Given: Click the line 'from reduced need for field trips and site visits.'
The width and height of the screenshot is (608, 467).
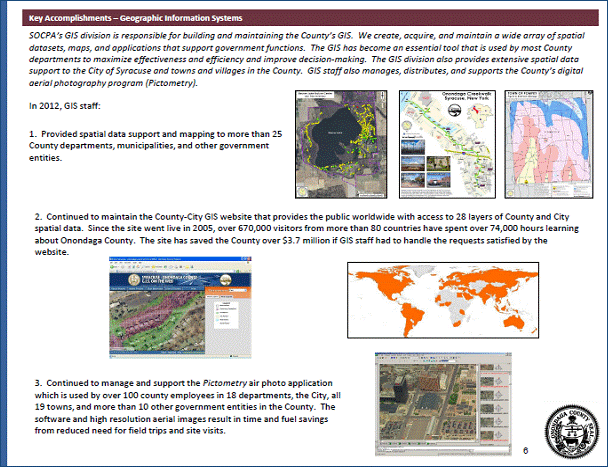Looking at the screenshot, I should 130,431.
